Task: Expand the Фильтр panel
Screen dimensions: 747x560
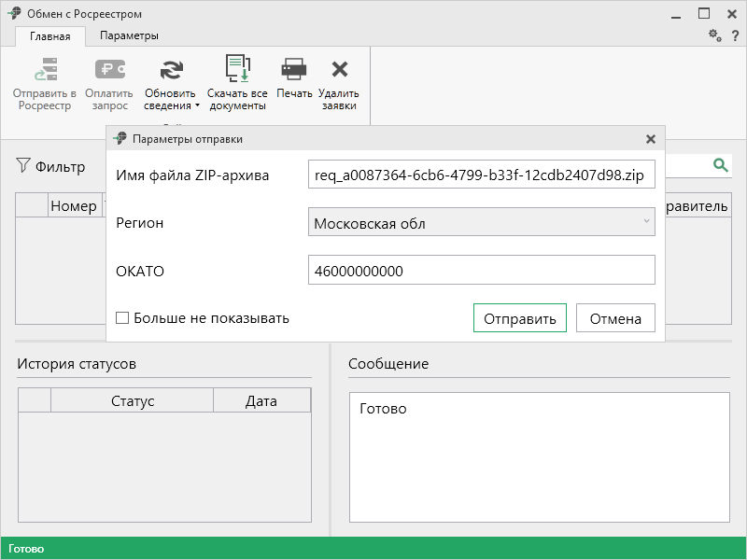Action: (51, 167)
